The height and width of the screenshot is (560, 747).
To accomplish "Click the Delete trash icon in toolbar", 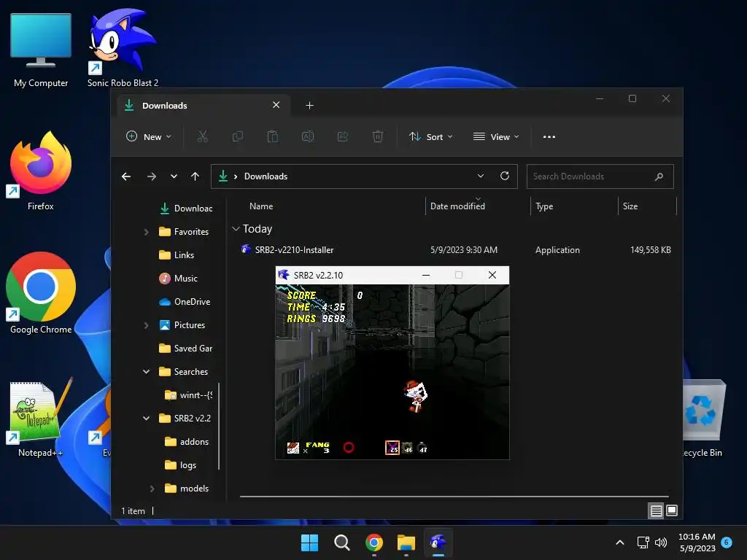I will (378, 136).
